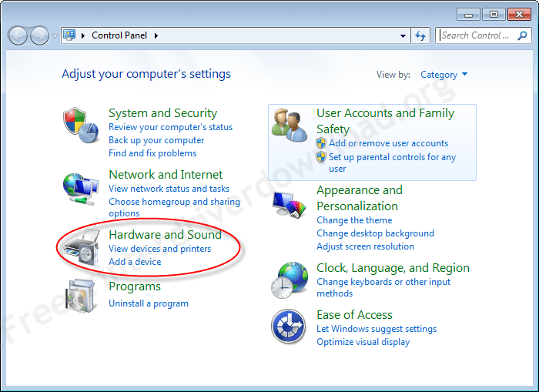Open the Appearance and Personalization monitor icon

click(290, 205)
